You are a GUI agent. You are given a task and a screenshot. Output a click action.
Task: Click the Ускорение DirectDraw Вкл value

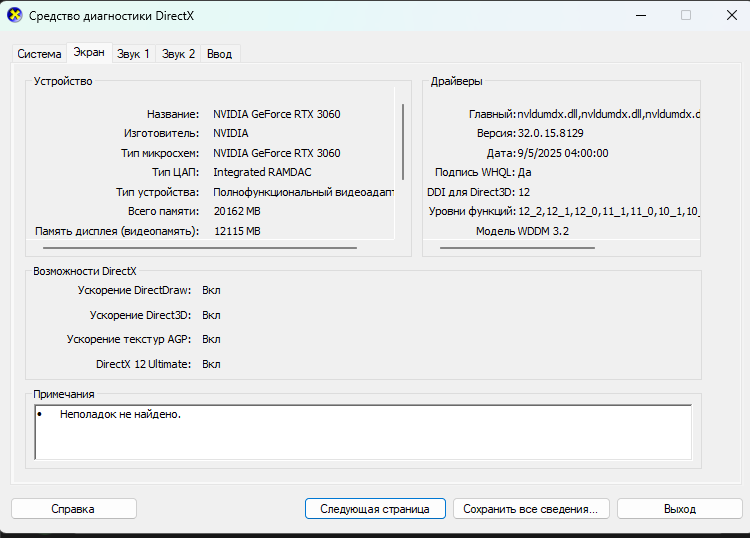coord(211,291)
